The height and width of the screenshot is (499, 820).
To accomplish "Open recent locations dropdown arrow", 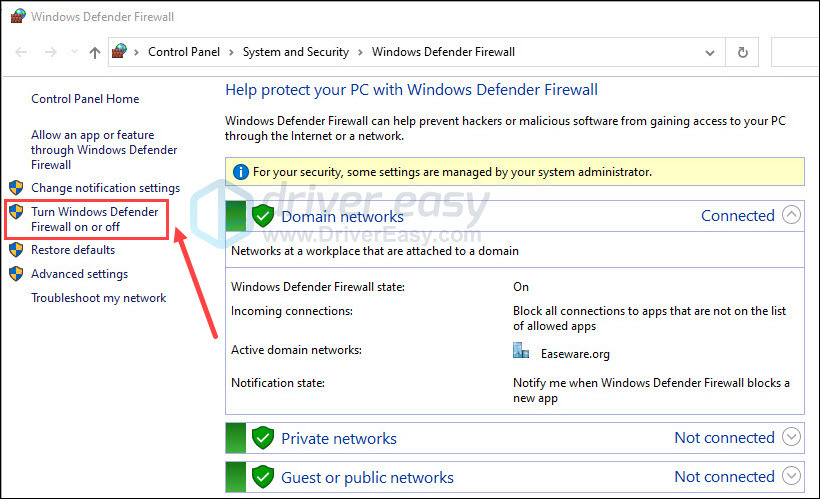I will pos(74,52).
